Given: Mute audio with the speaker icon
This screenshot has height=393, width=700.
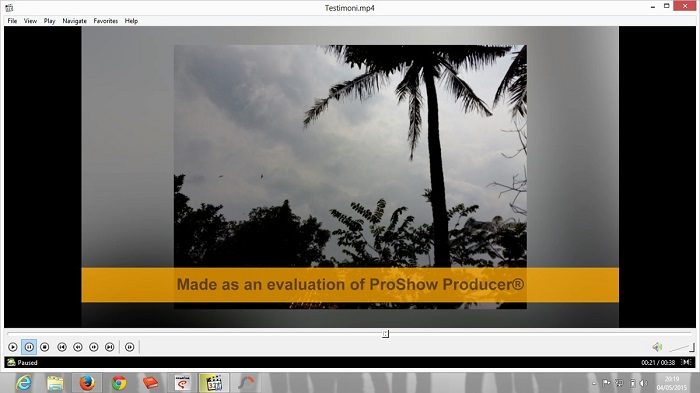Looking at the screenshot, I should (x=657, y=347).
